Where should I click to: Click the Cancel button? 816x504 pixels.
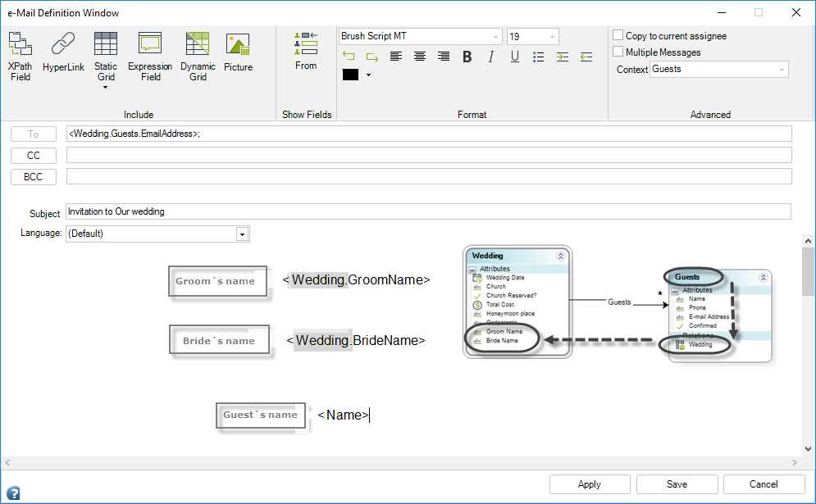pos(764,484)
